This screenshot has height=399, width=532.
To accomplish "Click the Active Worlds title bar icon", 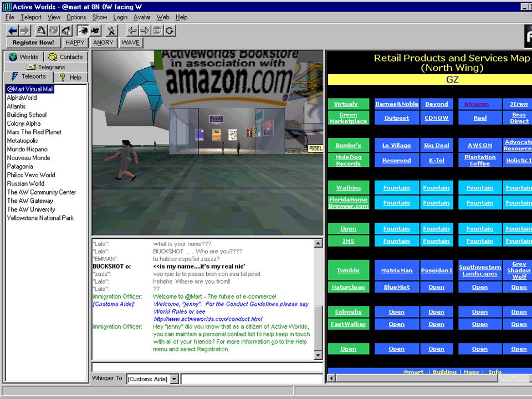I will 7,7.
